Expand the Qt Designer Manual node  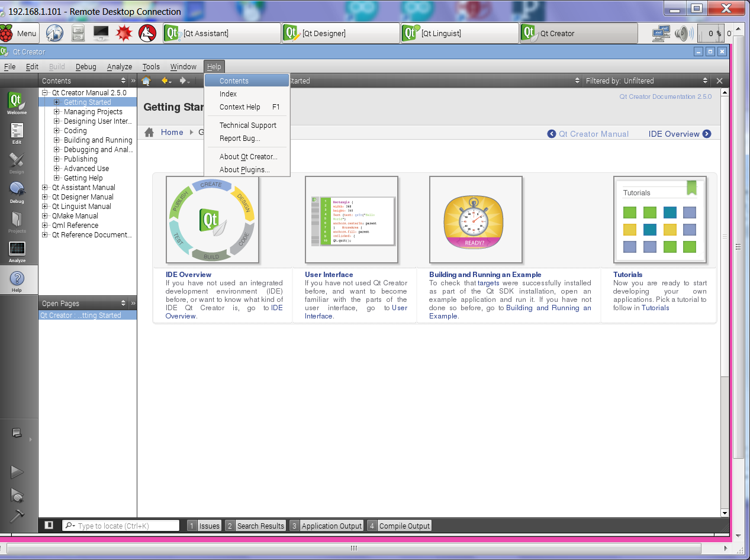[x=45, y=197]
